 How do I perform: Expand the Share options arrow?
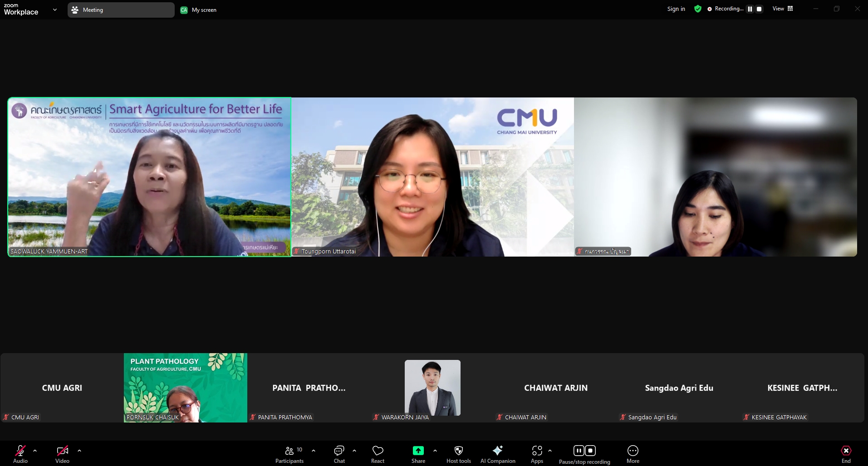point(435,451)
